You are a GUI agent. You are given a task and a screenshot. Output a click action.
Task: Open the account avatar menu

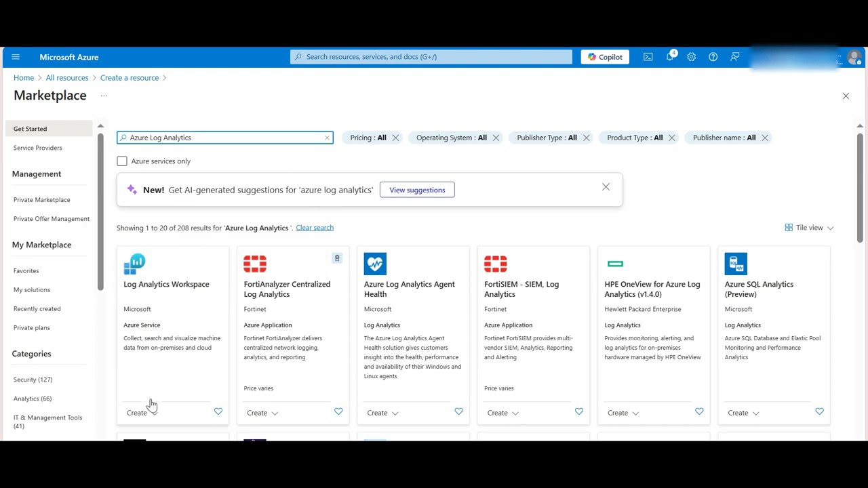(x=854, y=57)
